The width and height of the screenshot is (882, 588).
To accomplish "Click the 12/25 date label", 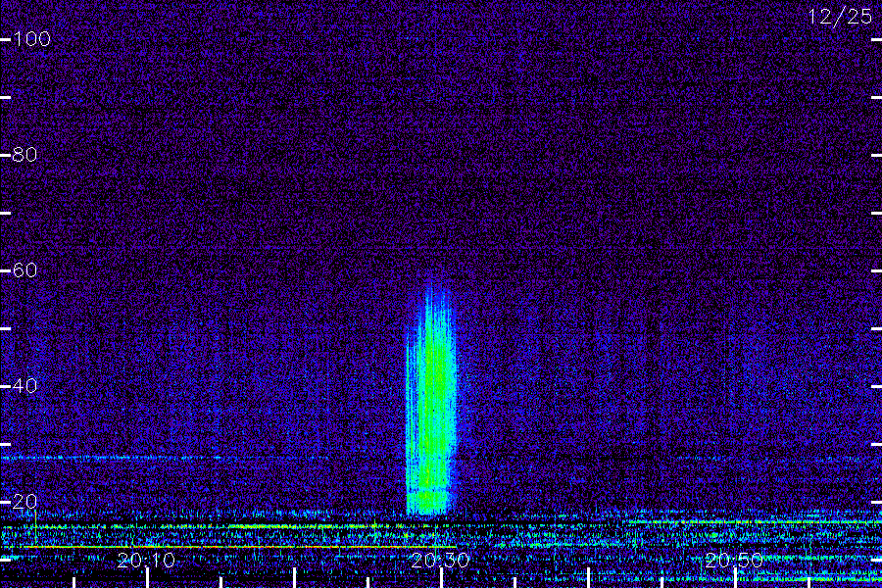I will pos(840,17).
